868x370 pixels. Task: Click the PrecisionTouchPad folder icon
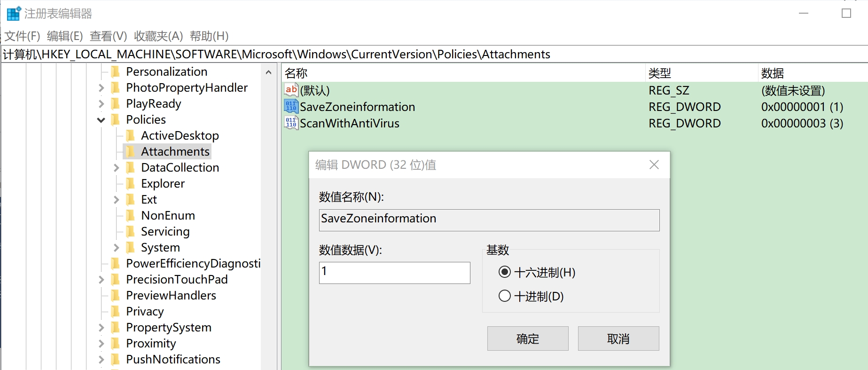115,280
